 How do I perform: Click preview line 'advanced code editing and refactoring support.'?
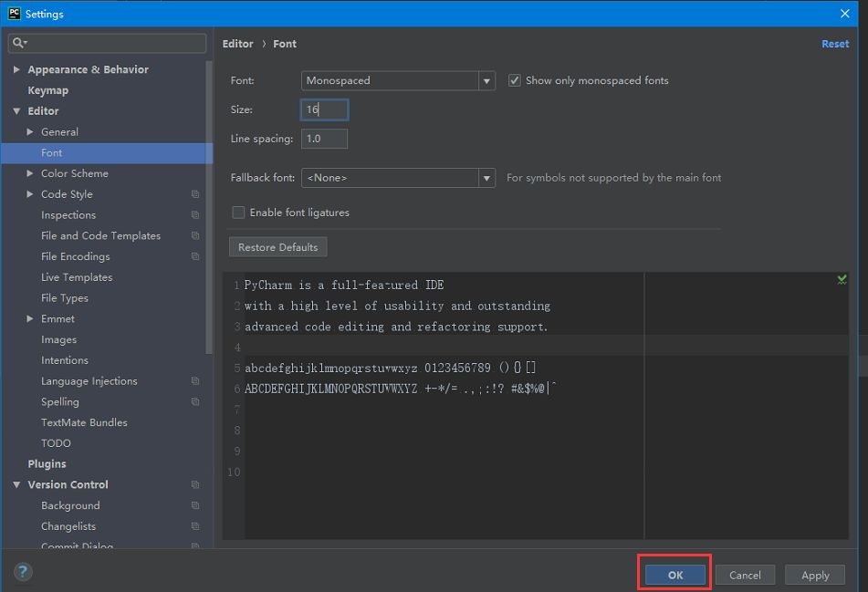[396, 327]
